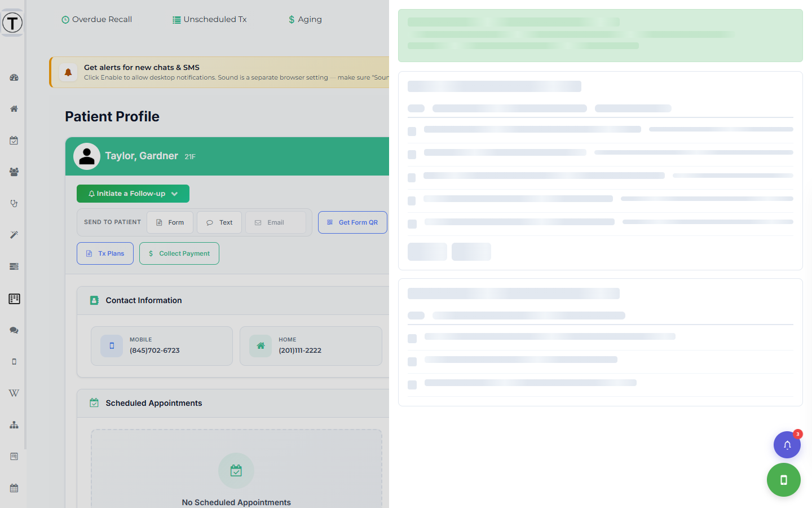Click the 'Get alerts for new chats & SMS' heading
Screen dimensions: 812x508
coord(142,67)
